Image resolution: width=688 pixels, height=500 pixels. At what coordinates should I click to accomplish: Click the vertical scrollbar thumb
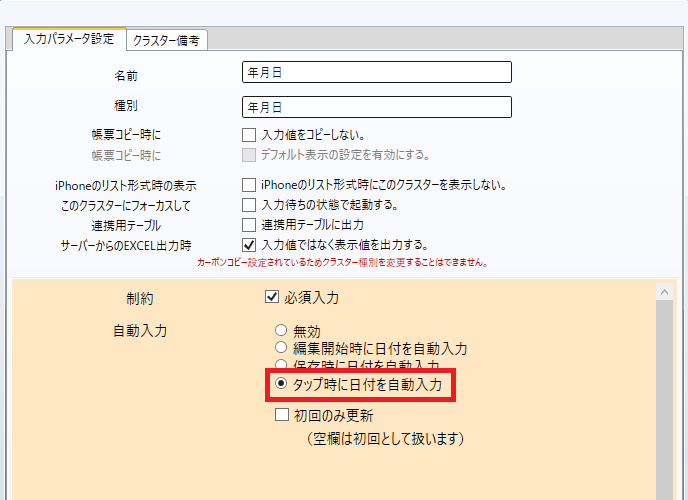[662, 400]
